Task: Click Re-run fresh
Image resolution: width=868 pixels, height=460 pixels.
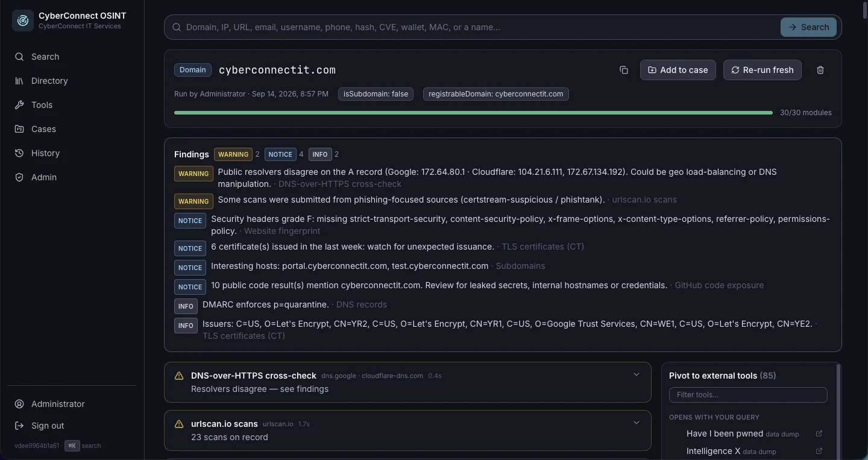Action: coord(763,70)
